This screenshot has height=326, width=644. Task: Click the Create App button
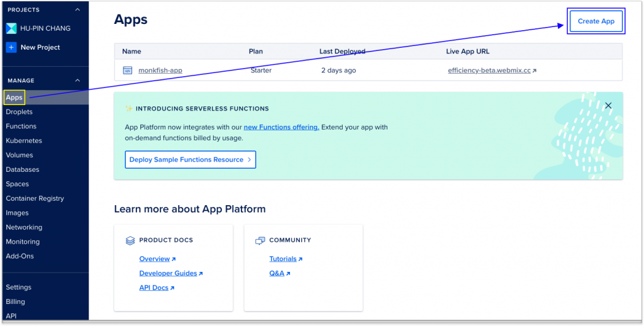(596, 21)
